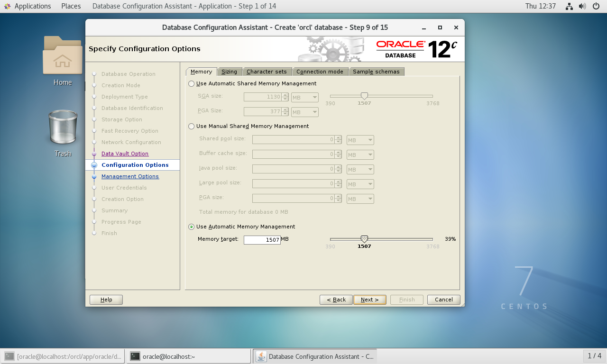Switch workspace using the 1 / 4 indicator
607x364 pixels.
(594, 355)
